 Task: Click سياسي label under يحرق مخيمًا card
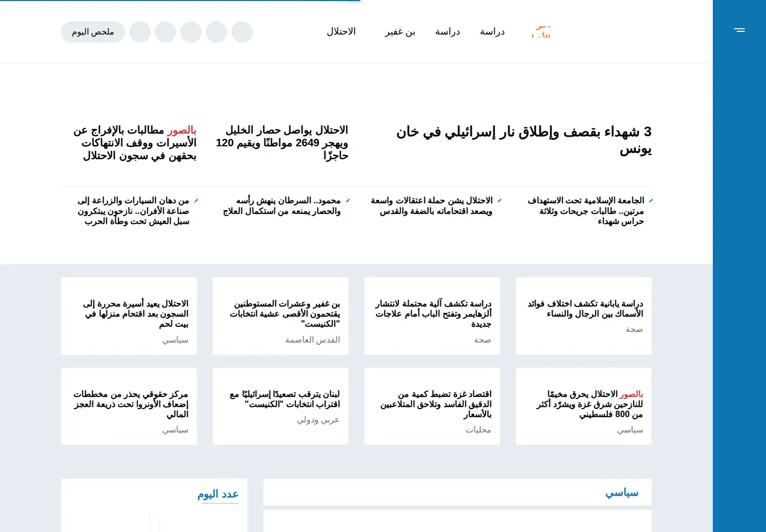click(630, 430)
